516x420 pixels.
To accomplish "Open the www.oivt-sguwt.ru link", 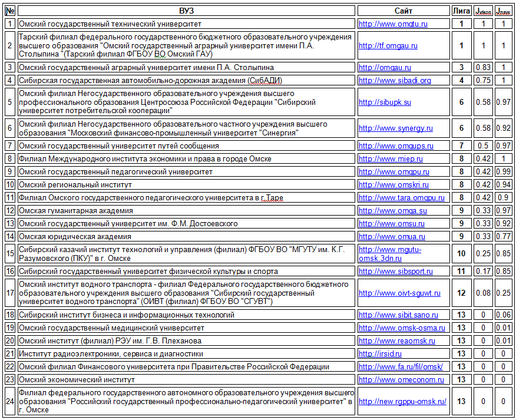I will [399, 293].
